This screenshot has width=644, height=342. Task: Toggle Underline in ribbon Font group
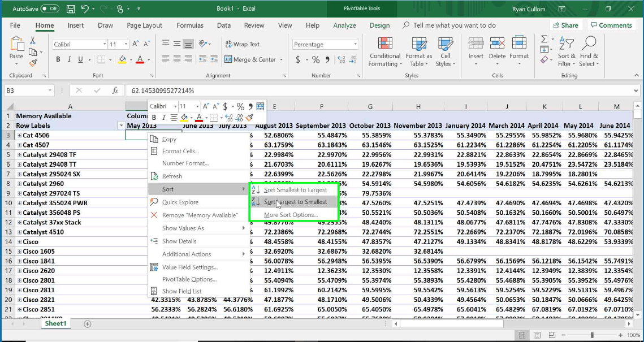click(x=80, y=59)
